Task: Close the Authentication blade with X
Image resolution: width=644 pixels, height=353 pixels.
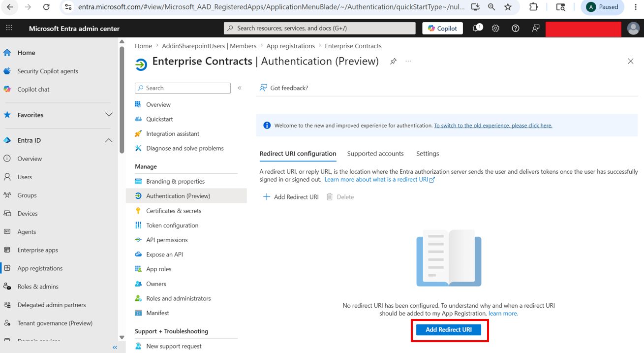Action: click(x=630, y=62)
